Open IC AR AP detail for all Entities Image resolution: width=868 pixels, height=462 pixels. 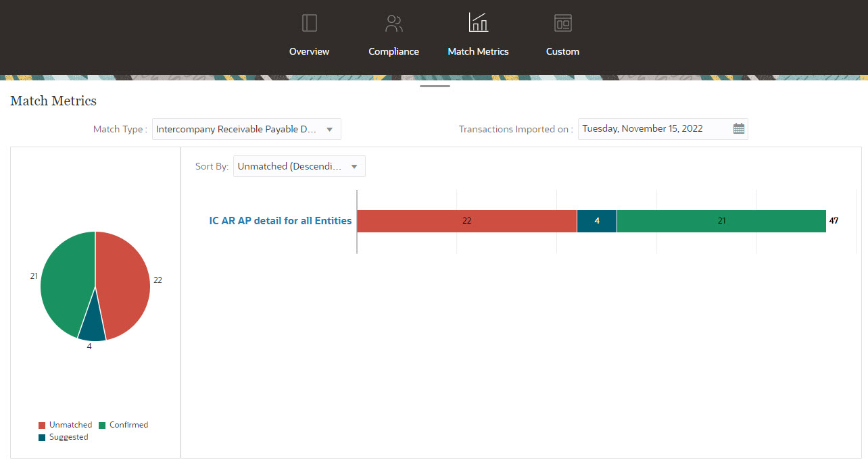pos(280,220)
